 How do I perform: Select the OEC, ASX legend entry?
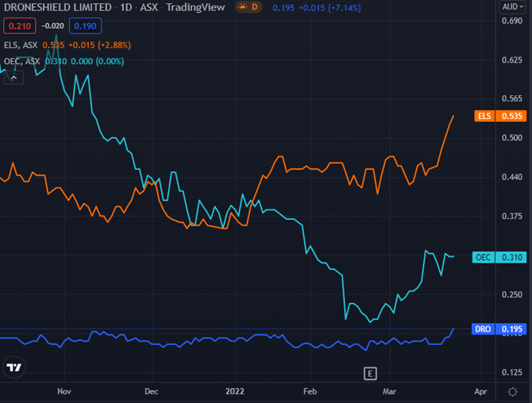[x=21, y=61]
